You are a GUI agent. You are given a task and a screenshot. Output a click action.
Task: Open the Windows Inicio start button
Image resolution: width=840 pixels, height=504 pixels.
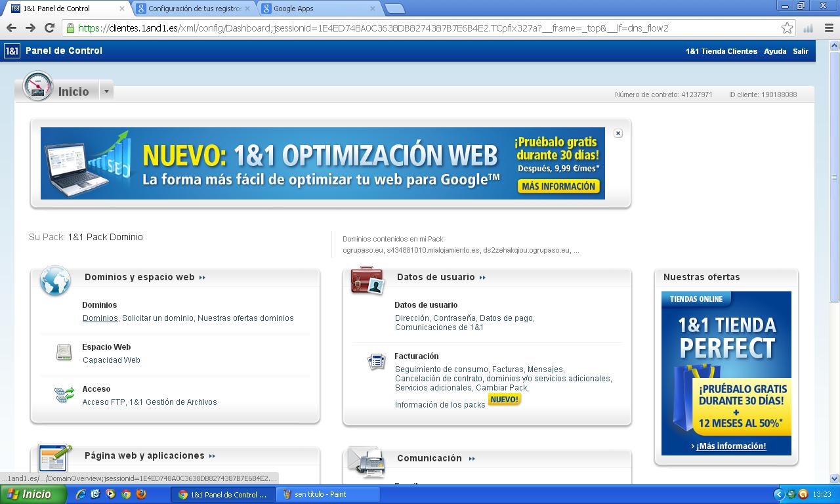[33, 494]
